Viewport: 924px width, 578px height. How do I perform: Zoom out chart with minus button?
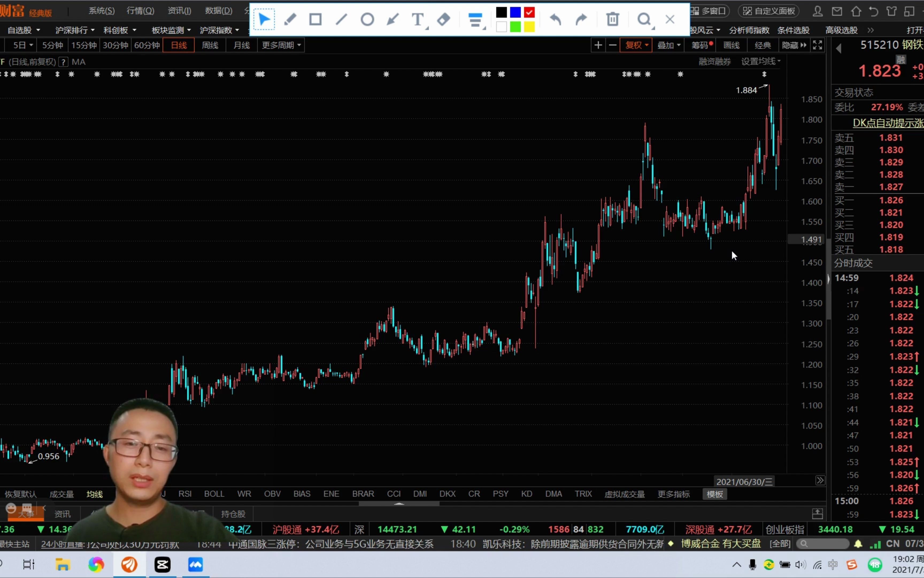(x=613, y=45)
